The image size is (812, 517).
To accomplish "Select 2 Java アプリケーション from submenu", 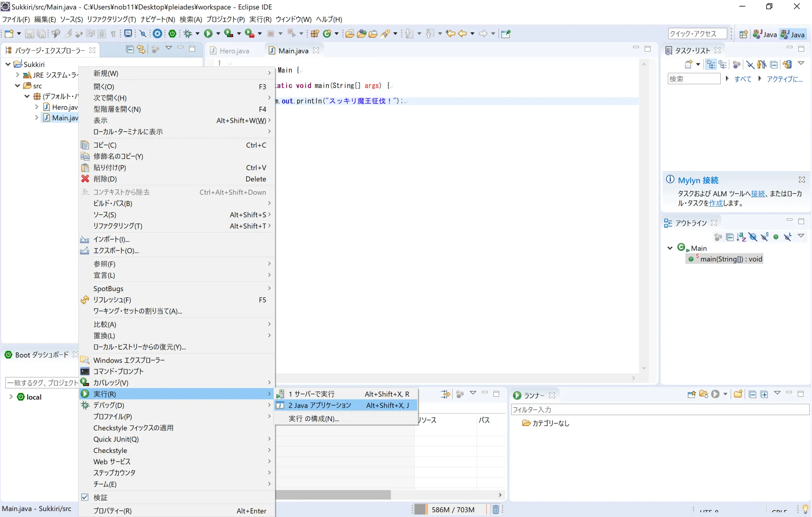I will 346,405.
